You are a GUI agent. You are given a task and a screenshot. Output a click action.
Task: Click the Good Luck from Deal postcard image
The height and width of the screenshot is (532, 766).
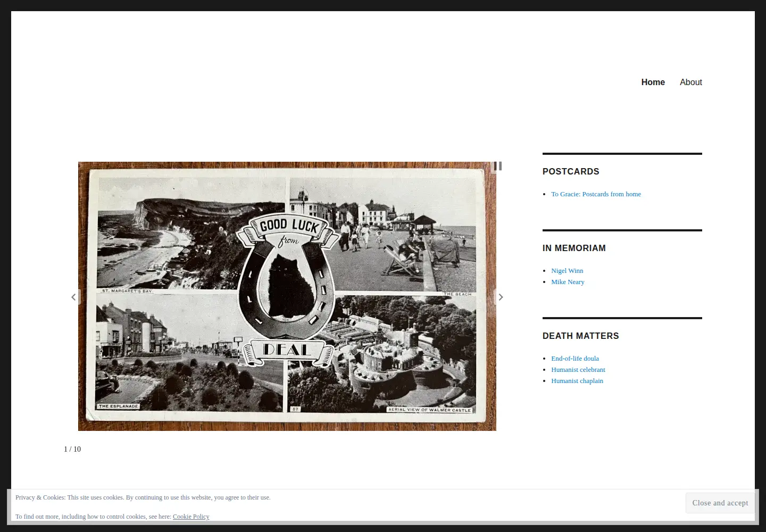point(287,296)
